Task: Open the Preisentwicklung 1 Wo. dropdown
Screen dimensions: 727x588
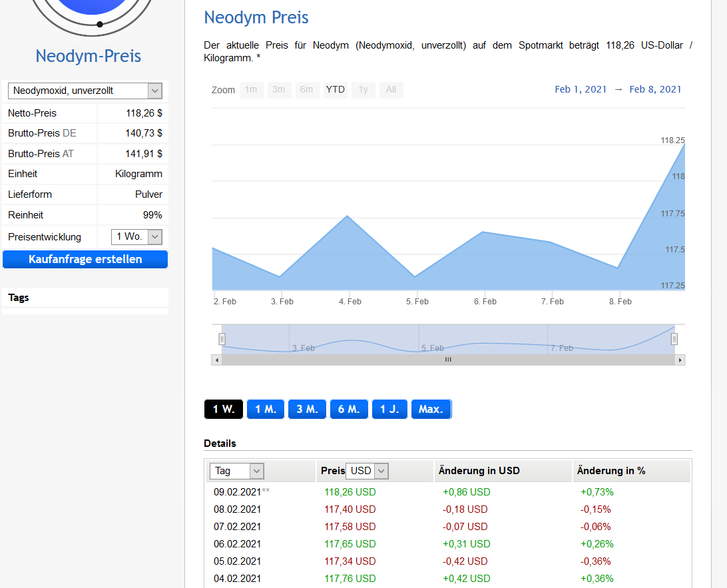Action: 136,236
